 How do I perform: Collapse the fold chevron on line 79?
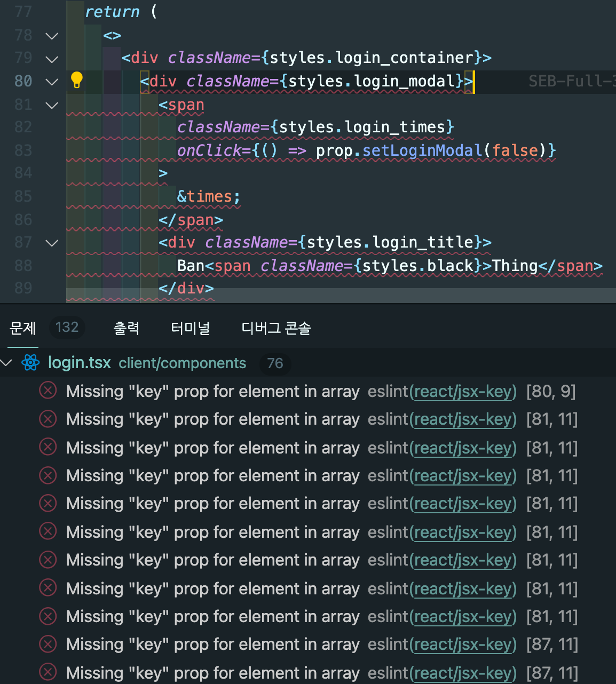(x=52, y=59)
